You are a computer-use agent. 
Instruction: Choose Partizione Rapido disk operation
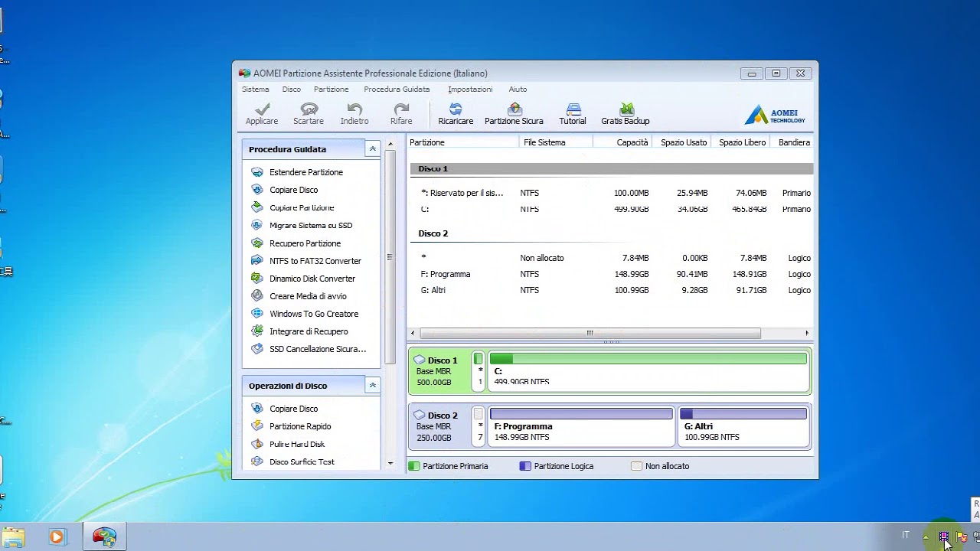coord(300,426)
